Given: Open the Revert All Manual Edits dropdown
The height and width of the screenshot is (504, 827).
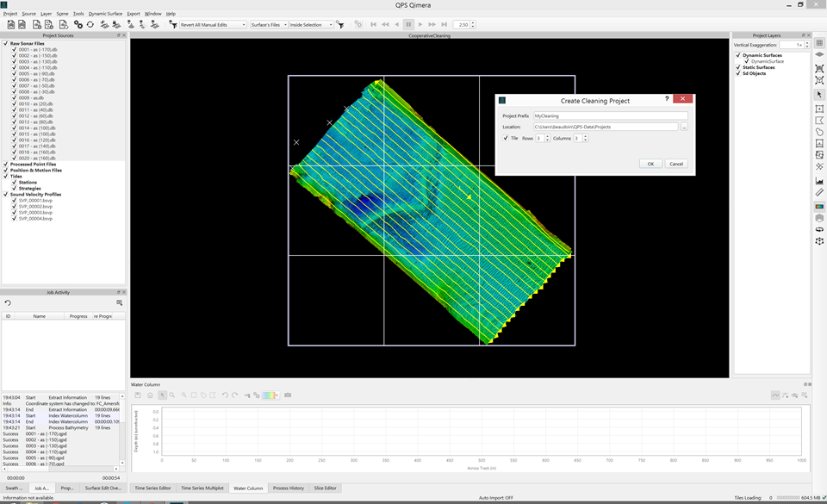Looking at the screenshot, I should click(x=213, y=25).
